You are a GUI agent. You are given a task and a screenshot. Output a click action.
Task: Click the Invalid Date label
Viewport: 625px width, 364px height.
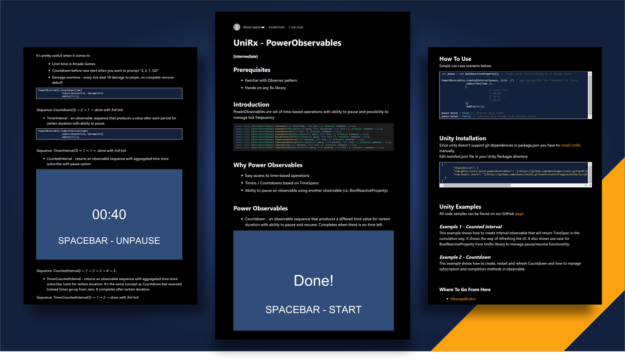pos(276,27)
